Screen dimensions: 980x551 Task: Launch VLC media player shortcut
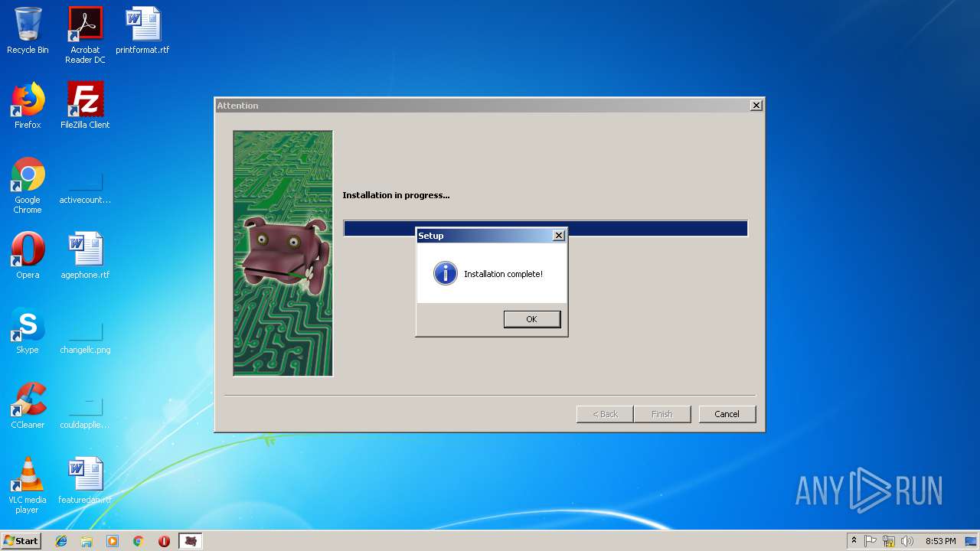tap(28, 485)
